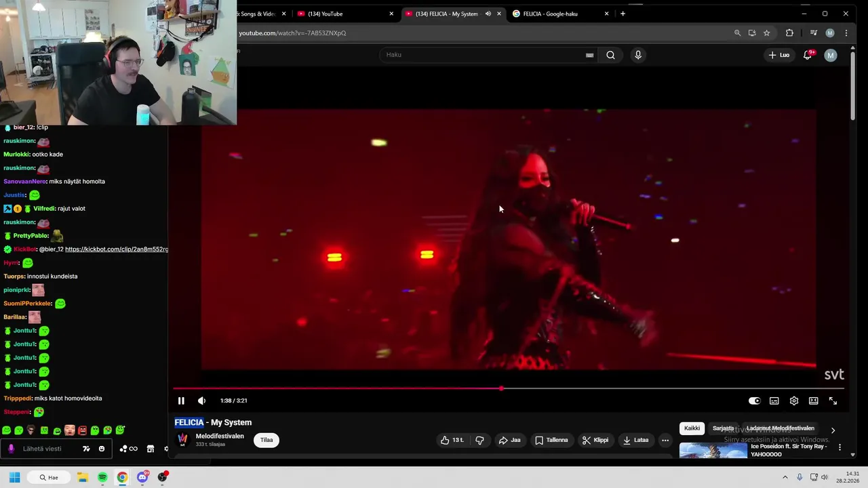This screenshot has width=868, height=488.
Task: Turn on subtitles in the player
Action: pos(774,401)
